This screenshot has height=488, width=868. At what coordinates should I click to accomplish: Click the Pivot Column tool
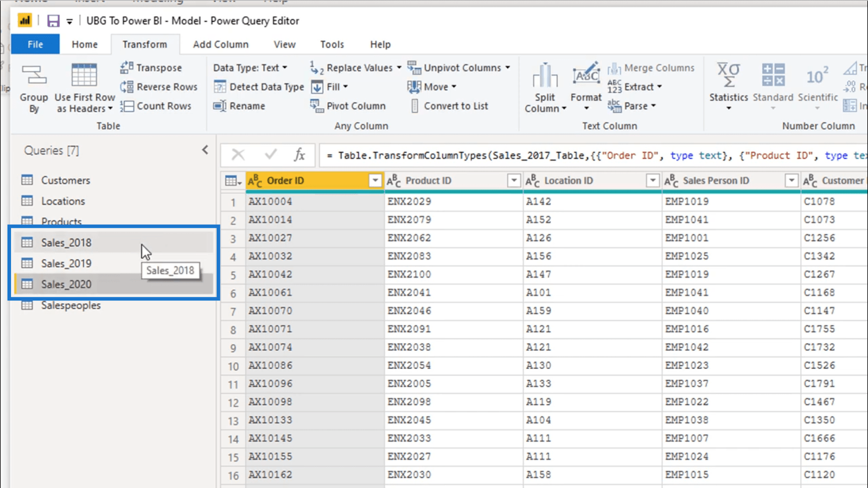click(x=348, y=106)
